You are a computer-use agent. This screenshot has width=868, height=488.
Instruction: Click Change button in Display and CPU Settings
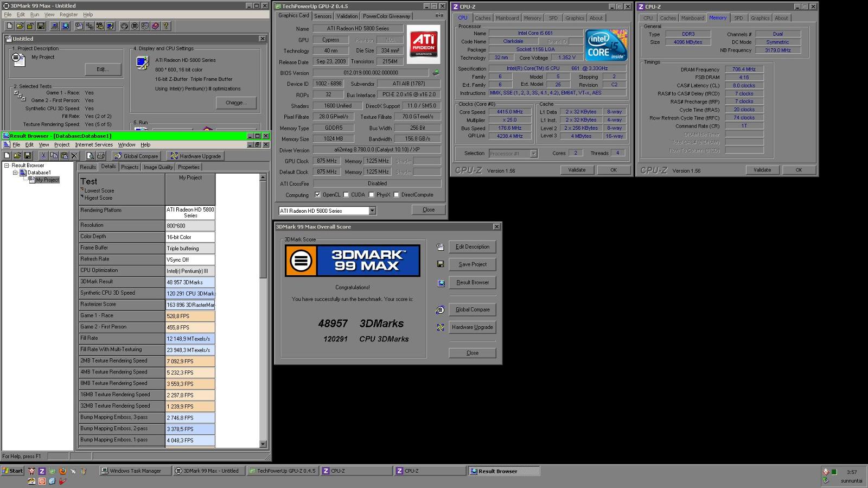coord(236,103)
